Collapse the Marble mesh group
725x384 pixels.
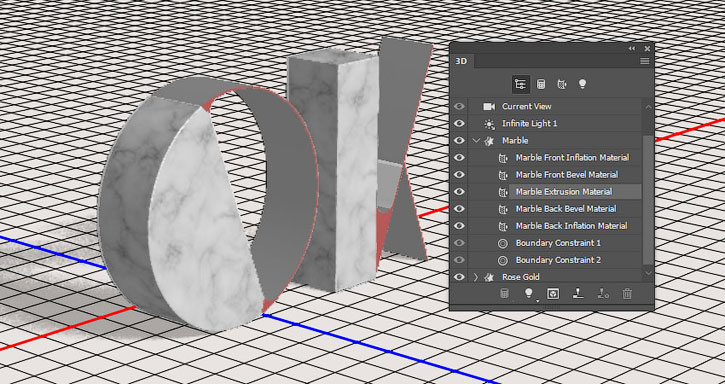pyautogui.click(x=477, y=141)
